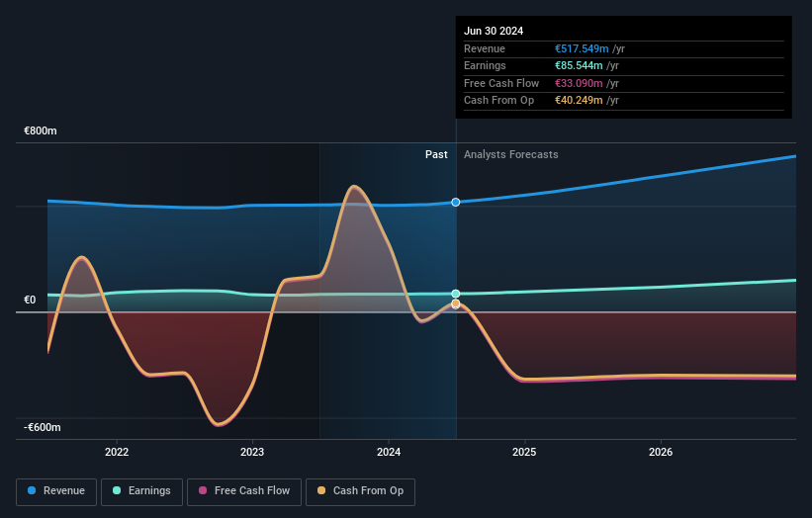This screenshot has width=812, height=518.
Task: Click the Analysts Forecasts label
Action: [x=511, y=154]
